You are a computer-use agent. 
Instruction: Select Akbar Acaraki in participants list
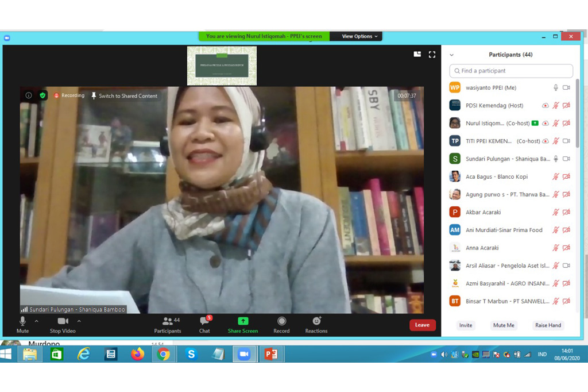(x=483, y=212)
